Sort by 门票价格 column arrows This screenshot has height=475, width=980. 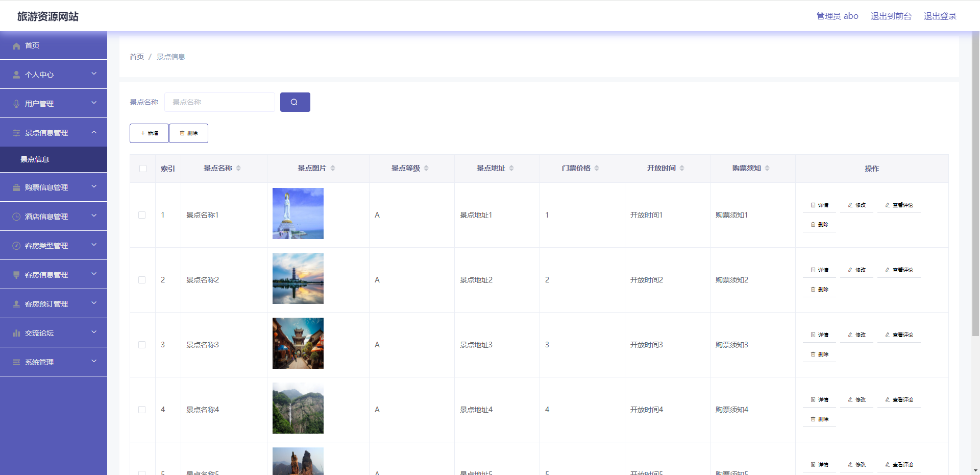tap(597, 168)
